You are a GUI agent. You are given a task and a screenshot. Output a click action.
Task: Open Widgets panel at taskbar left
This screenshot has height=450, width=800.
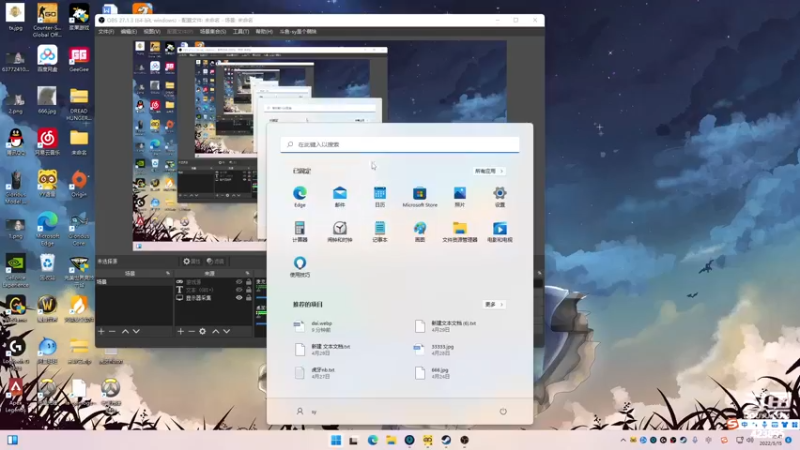click(12, 440)
